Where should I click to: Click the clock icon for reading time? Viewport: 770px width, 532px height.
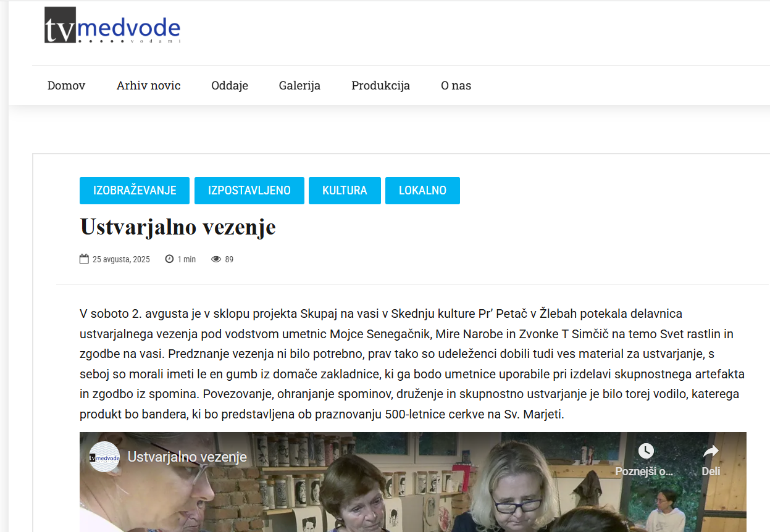(169, 259)
